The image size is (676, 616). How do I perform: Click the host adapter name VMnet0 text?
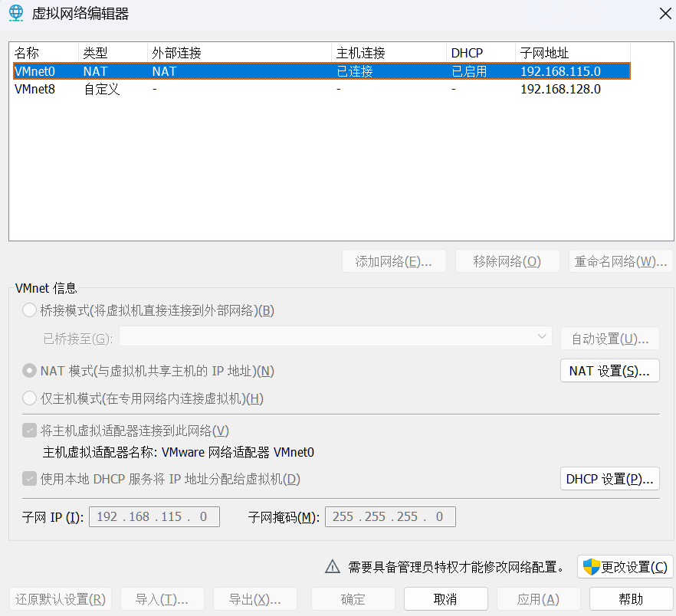pyautogui.click(x=238, y=452)
